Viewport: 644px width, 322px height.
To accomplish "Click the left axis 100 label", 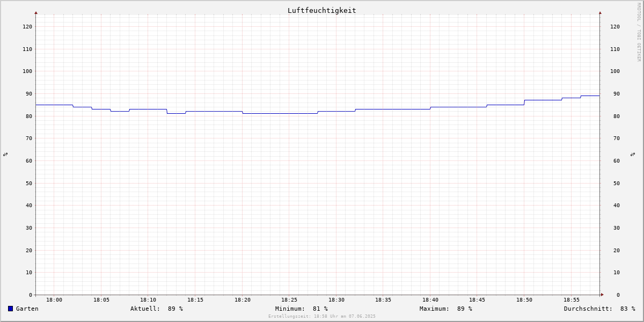I will tap(27, 71).
